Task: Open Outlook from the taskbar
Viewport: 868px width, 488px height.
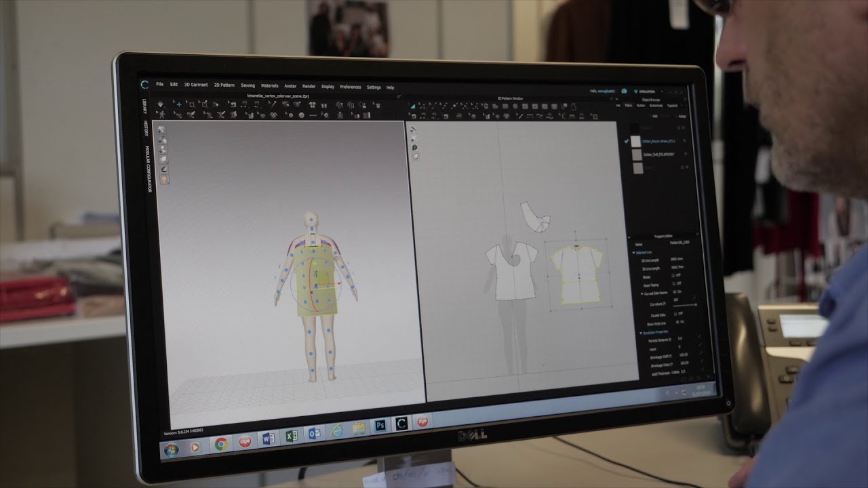Action: (x=315, y=434)
